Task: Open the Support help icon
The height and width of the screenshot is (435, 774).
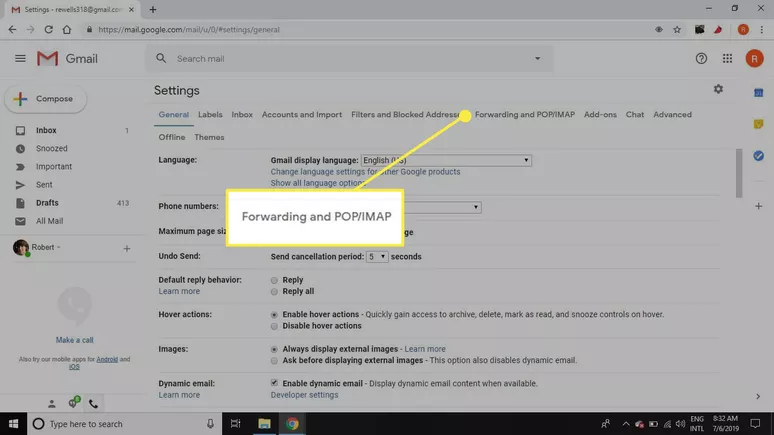Action: (x=701, y=59)
